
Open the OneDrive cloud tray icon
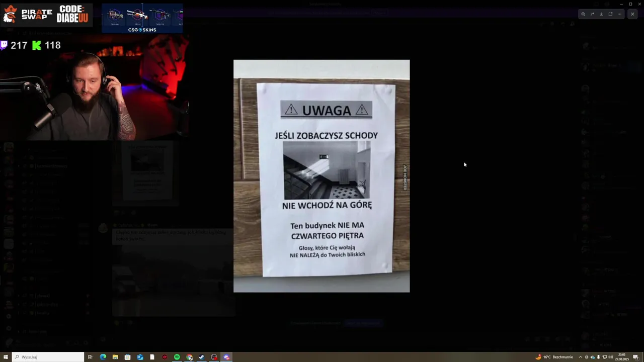click(x=592, y=357)
